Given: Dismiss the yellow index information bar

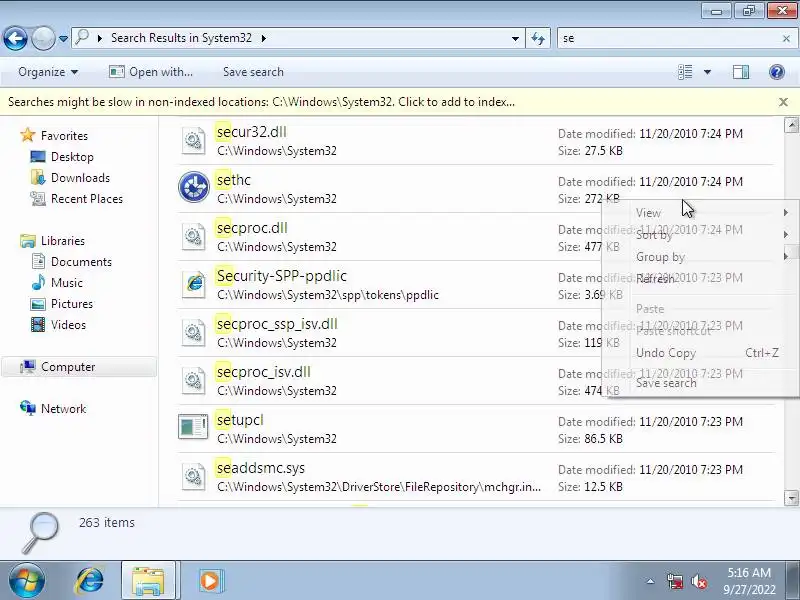Looking at the screenshot, I should (x=784, y=102).
